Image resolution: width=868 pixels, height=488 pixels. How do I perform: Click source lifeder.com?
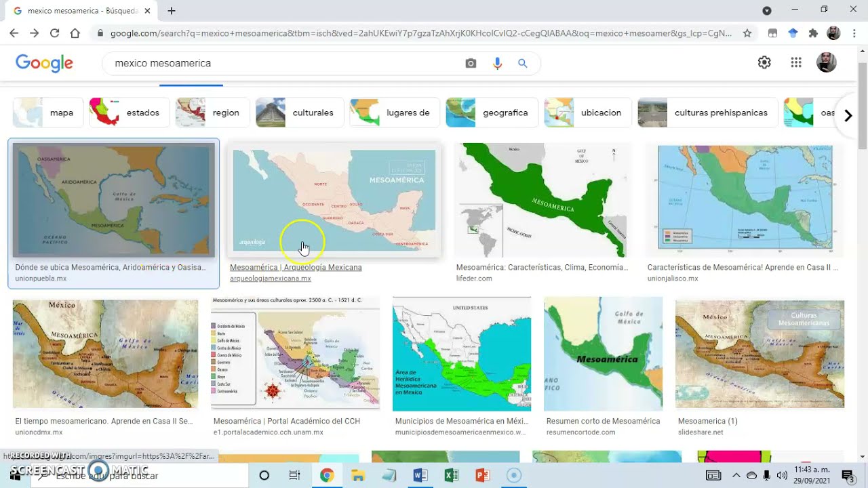coord(474,279)
